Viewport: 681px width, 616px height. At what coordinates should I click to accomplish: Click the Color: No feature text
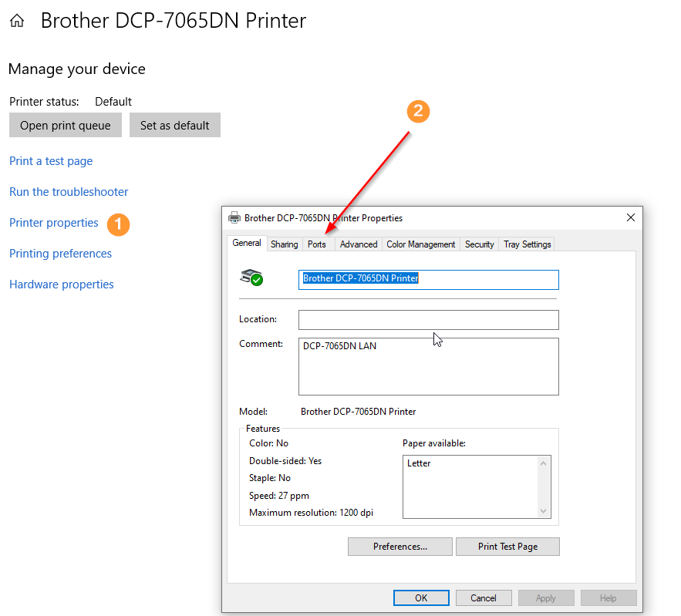[268, 443]
